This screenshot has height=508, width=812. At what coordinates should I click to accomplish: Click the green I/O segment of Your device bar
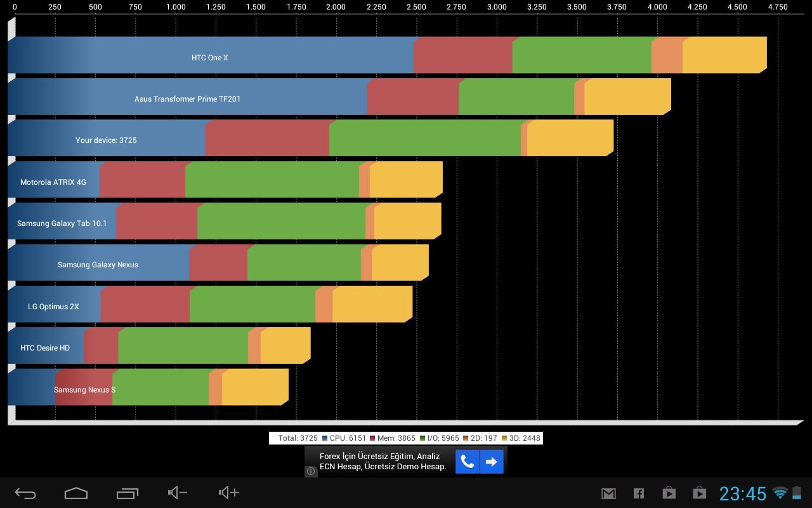pyautogui.click(x=425, y=138)
